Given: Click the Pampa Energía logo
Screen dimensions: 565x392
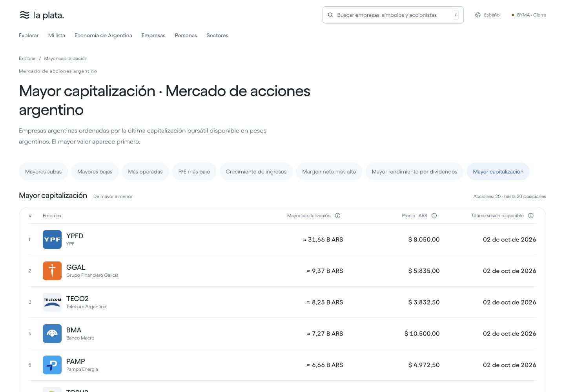Looking at the screenshot, I should 52,365.
